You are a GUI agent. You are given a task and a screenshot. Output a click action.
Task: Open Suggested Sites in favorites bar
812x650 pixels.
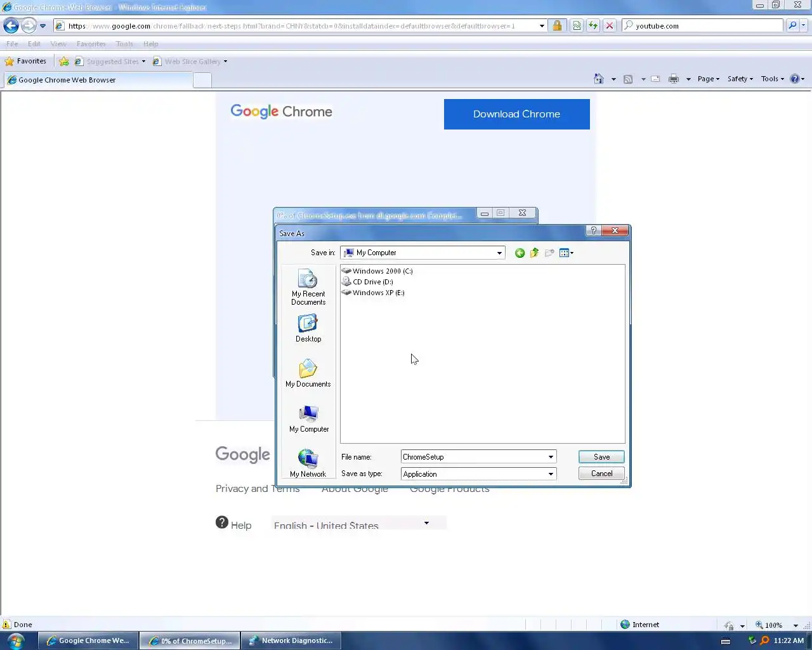click(110, 62)
